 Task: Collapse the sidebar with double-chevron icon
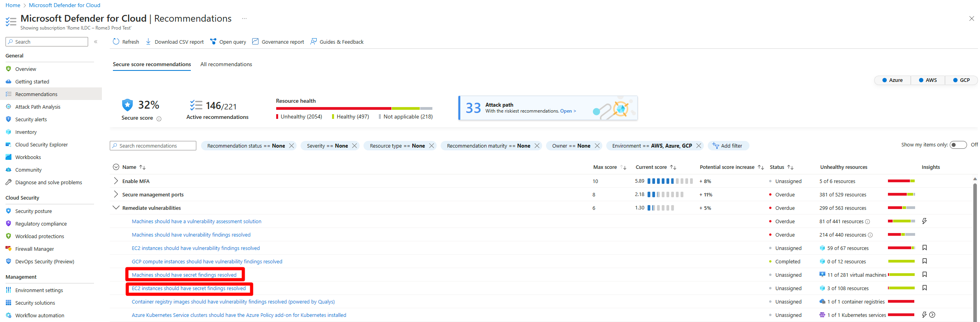tap(96, 42)
